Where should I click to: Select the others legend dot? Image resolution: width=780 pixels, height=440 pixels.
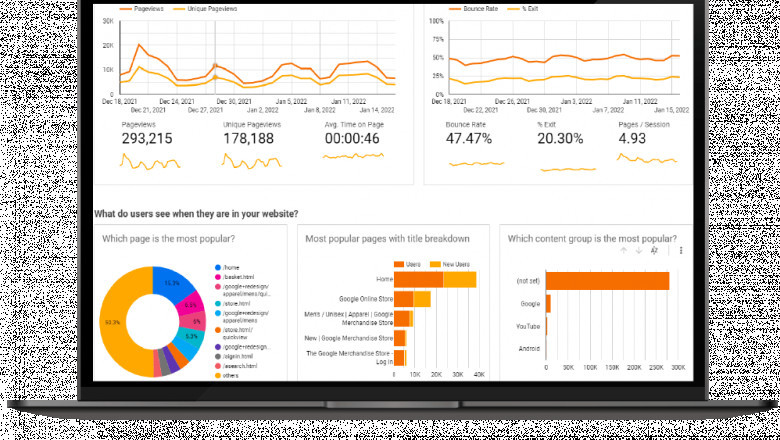tap(217, 376)
